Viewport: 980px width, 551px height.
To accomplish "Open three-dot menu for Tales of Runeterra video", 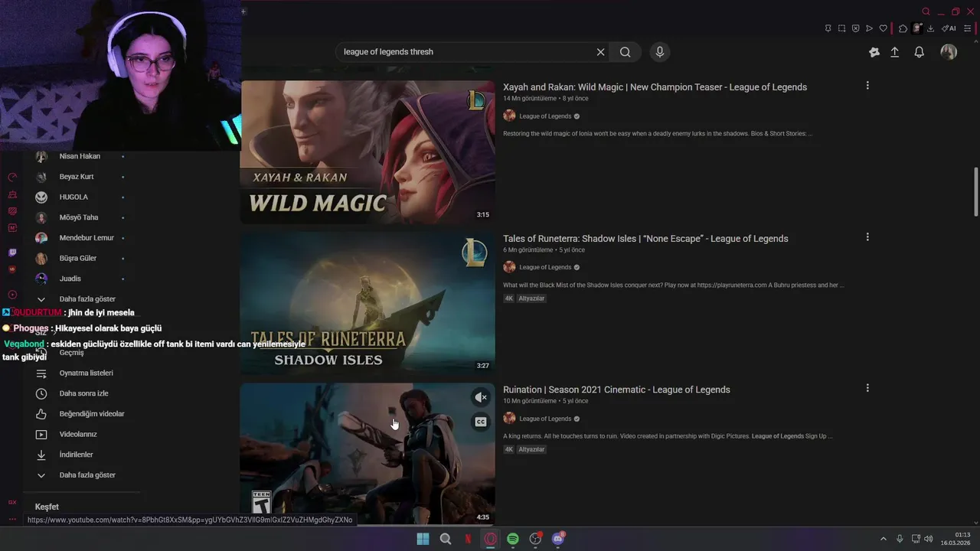I will pyautogui.click(x=867, y=237).
